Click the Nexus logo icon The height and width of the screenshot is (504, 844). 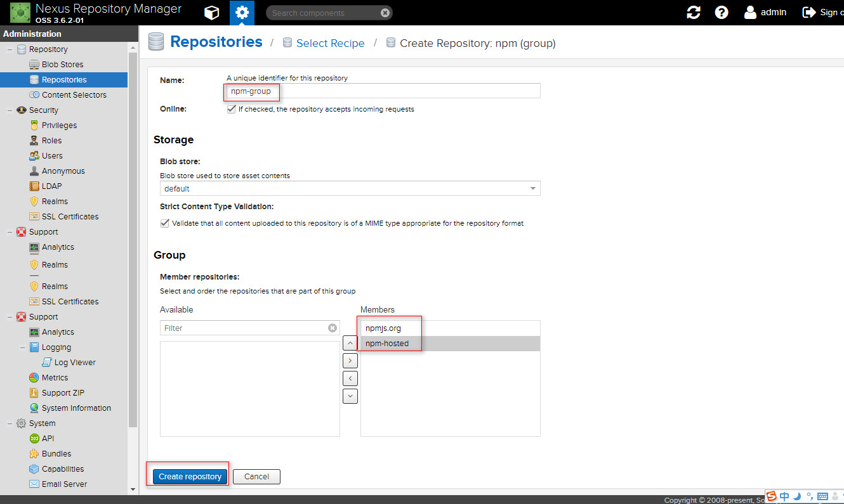coord(20,13)
